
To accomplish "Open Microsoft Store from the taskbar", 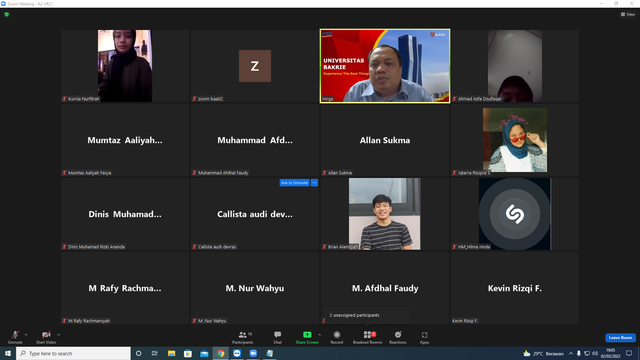I will pos(188,353).
